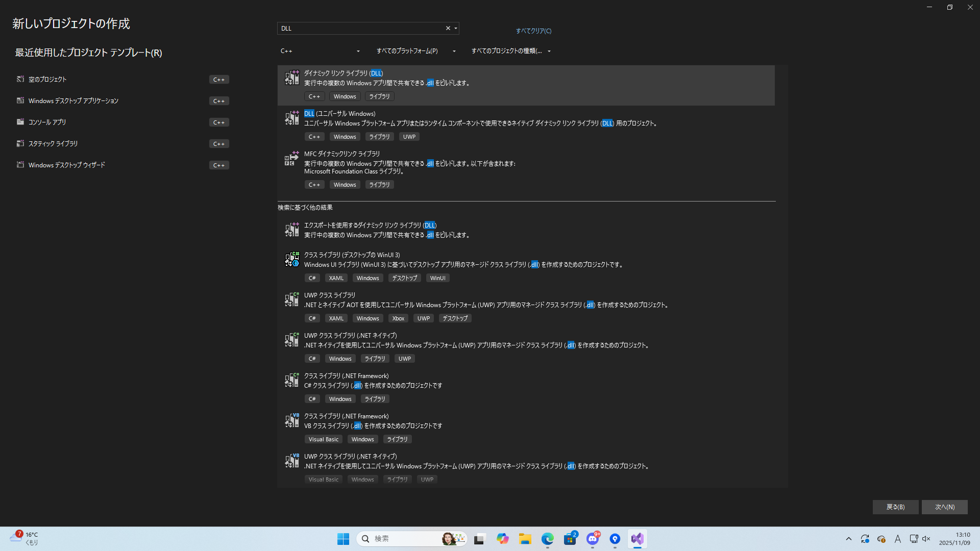Open Visual Studio from the taskbar

(x=637, y=539)
